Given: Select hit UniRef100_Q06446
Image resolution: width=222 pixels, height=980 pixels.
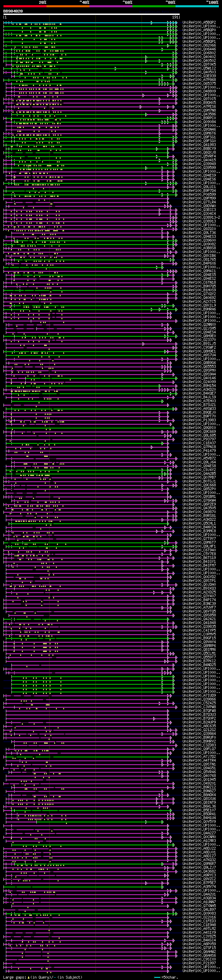Looking at the screenshot, I should (199, 49).
